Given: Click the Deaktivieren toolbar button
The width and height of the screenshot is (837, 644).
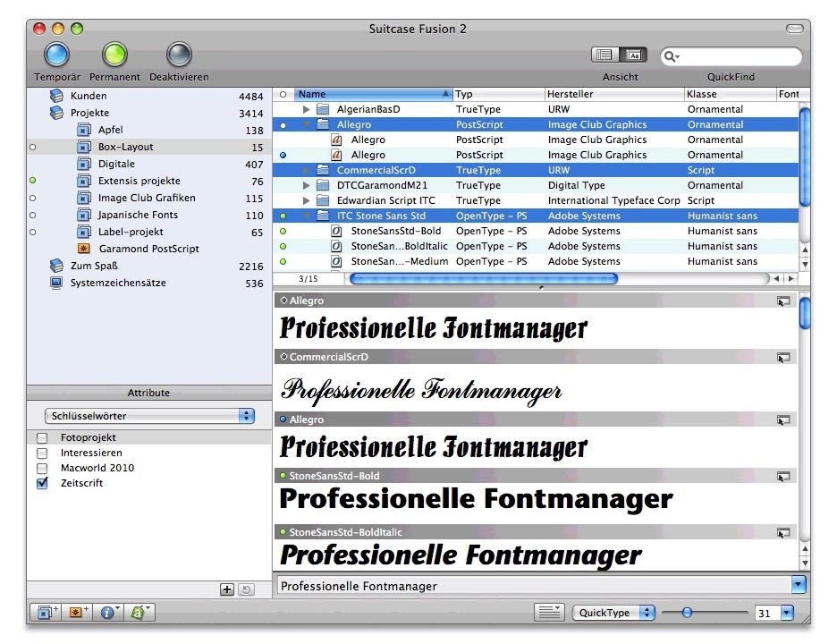Looking at the screenshot, I should (179, 55).
